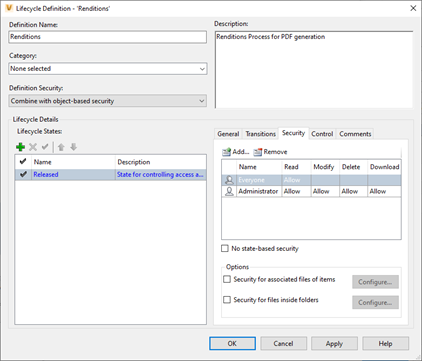Select the Everyone user icon row

pyautogui.click(x=311, y=180)
